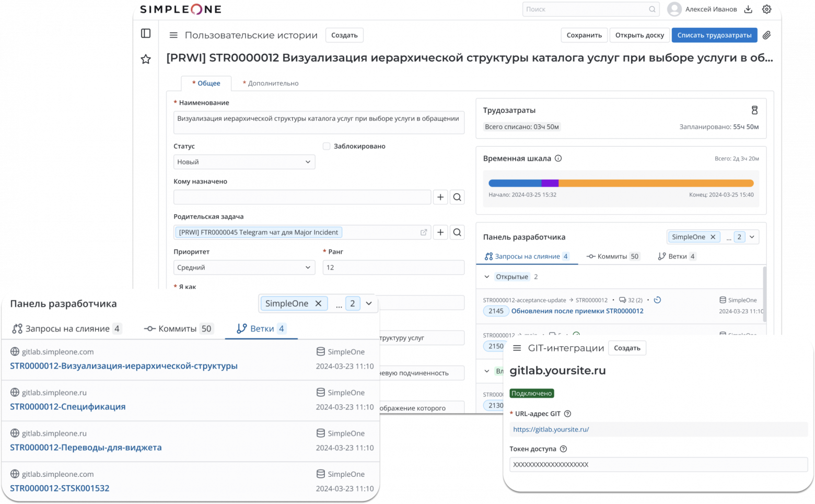This screenshot has width=815, height=504.
Task: Open the Статус dropdown showing Новый
Action: click(x=244, y=162)
